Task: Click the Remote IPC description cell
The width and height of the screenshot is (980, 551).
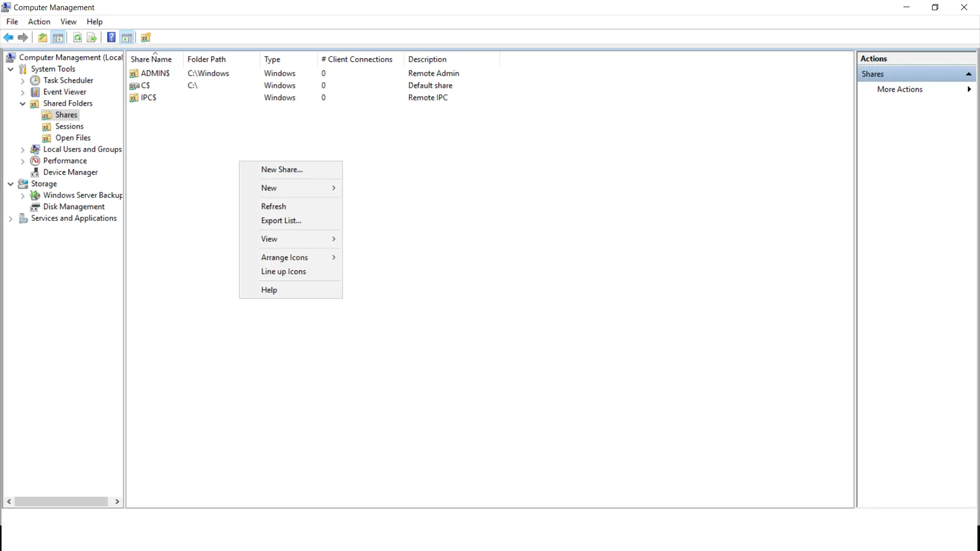Action: tap(428, 98)
